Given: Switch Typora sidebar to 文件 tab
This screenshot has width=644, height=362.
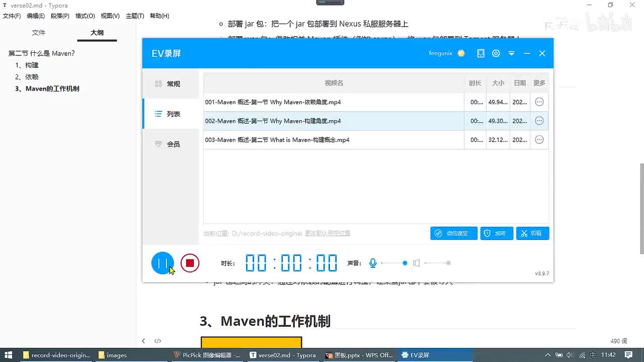Looking at the screenshot, I should [39, 33].
